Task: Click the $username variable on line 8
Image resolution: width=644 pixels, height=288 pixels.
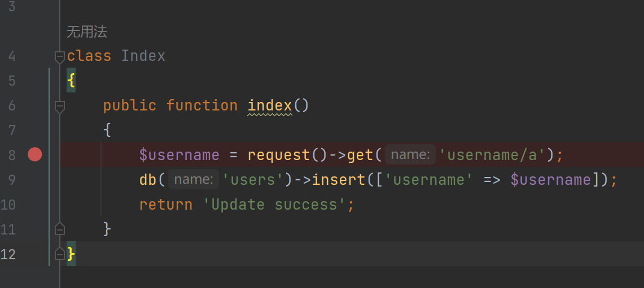Action: (179, 155)
